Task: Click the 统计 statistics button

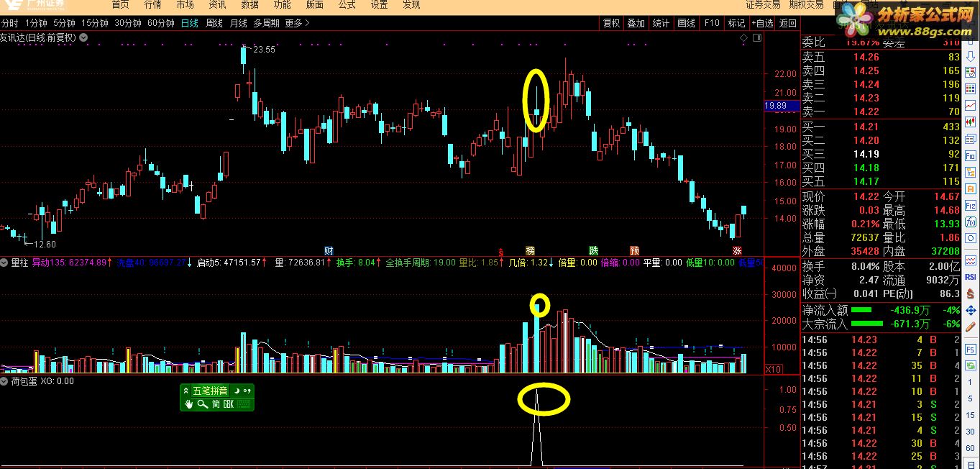Action: [x=660, y=23]
